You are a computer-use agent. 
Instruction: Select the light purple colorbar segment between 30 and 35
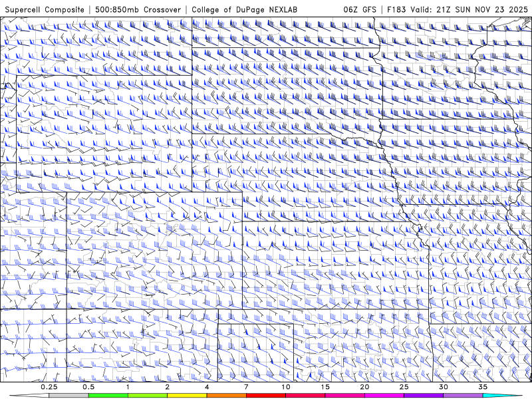(x=463, y=396)
